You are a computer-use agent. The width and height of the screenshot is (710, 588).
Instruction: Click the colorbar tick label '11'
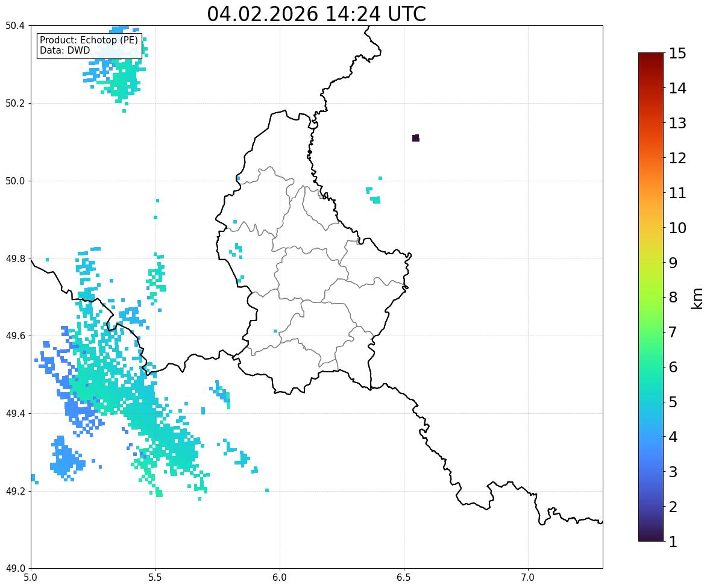(x=677, y=193)
